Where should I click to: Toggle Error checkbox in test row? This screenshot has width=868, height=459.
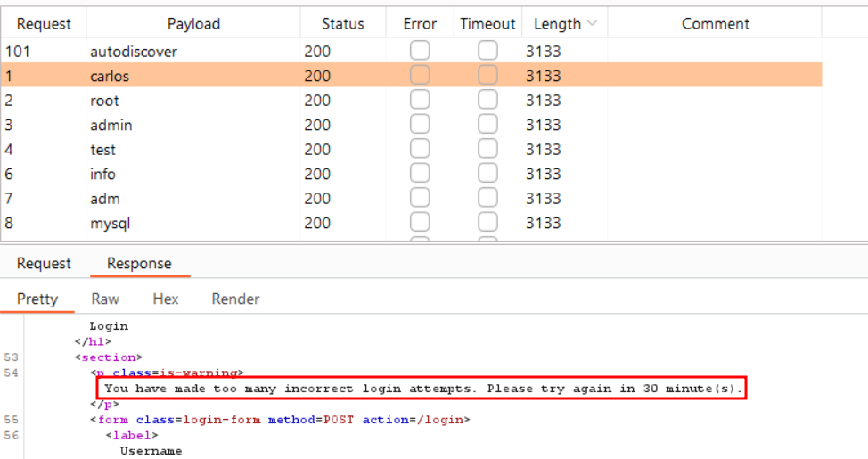[x=420, y=148]
